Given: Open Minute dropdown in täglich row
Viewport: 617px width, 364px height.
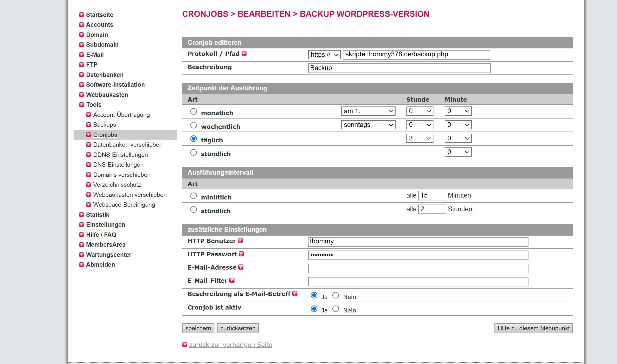Looking at the screenshot, I should (458, 138).
